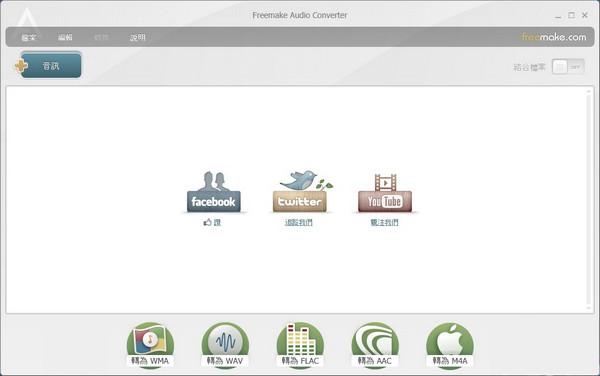The height and width of the screenshot is (376, 600).
Task: Click the Facebook badge icon
Action: click(214, 192)
